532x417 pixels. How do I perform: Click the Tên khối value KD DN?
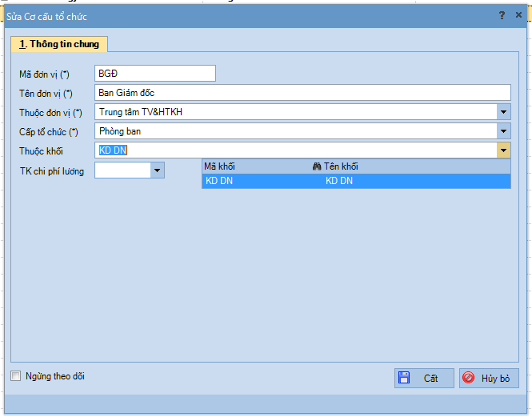(x=339, y=181)
